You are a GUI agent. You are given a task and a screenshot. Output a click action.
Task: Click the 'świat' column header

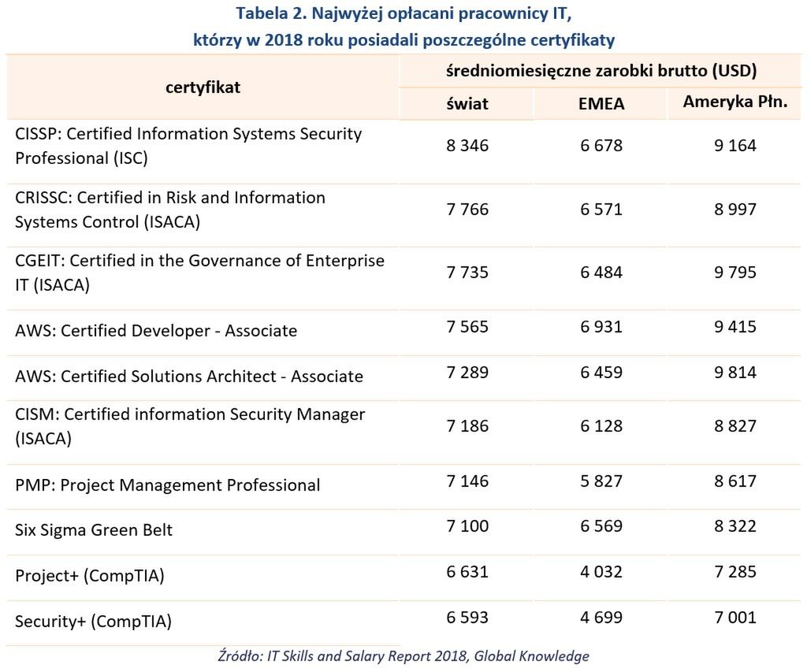point(467,104)
